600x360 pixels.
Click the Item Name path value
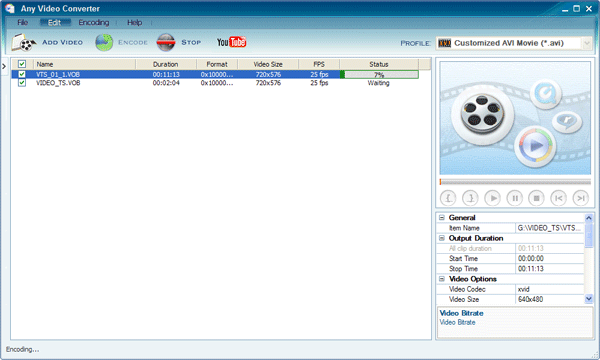(549, 228)
